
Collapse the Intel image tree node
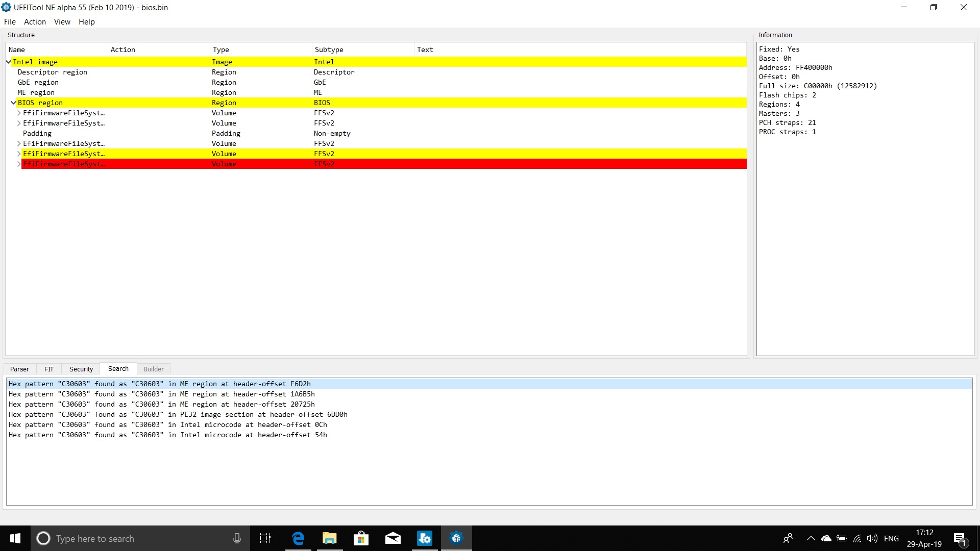coord(9,62)
